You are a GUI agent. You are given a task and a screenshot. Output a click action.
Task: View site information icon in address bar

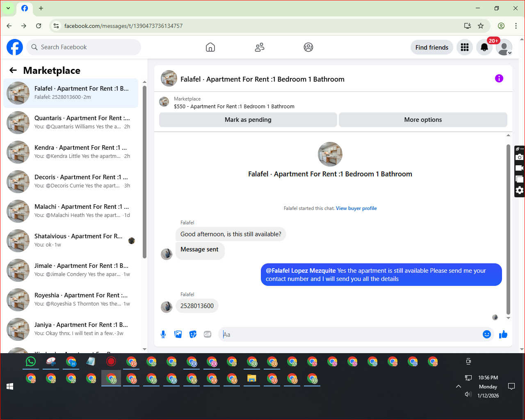57,26
